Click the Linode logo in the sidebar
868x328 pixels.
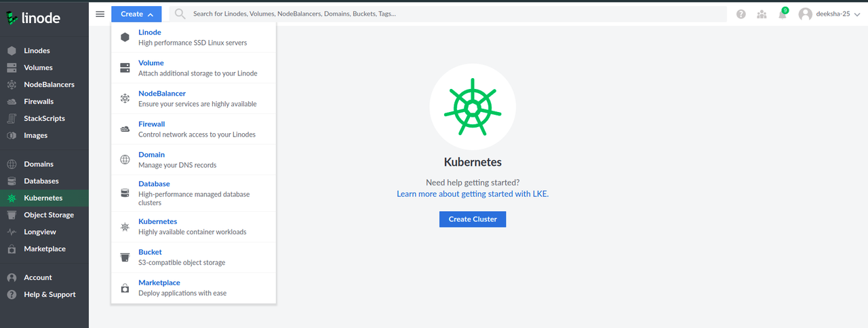33,18
